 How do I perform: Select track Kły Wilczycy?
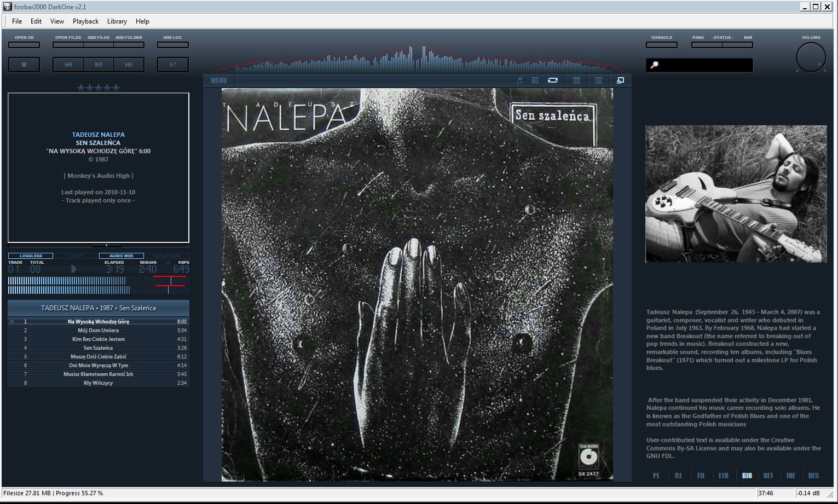click(x=99, y=383)
